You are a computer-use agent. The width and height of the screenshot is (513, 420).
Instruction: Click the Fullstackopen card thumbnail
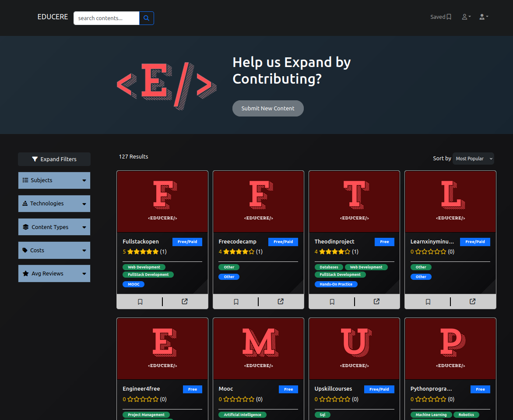[x=162, y=201]
